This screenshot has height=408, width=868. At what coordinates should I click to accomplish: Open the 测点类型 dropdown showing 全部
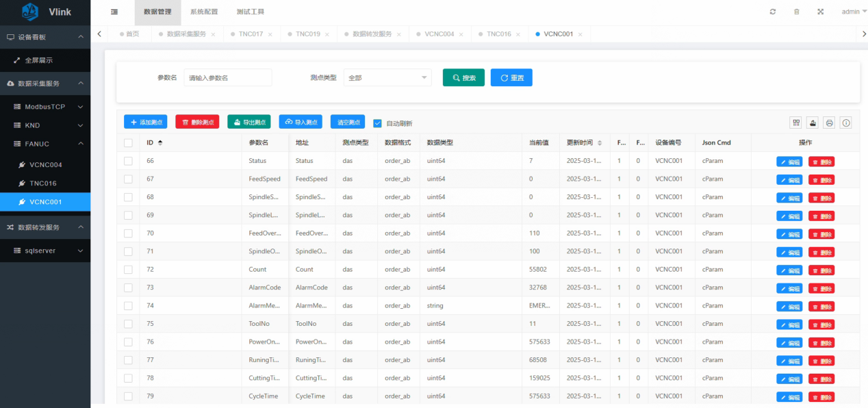tap(387, 78)
